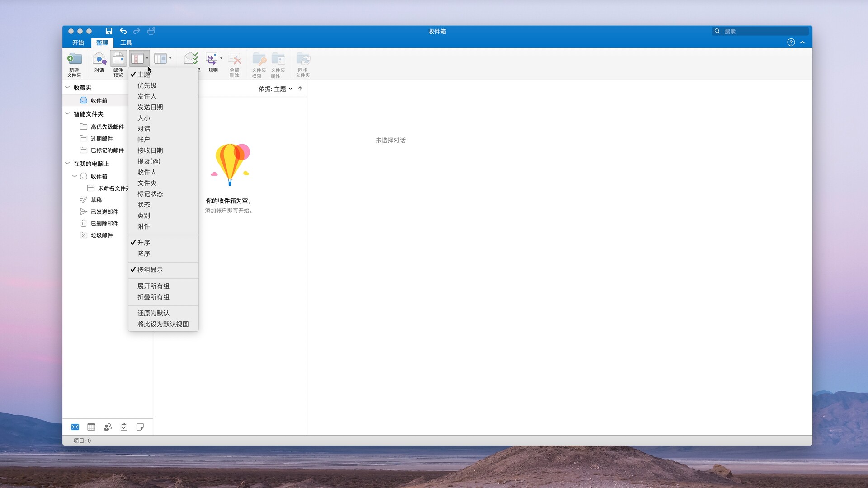Open the People view icon
The image size is (868, 488).
point(107,427)
